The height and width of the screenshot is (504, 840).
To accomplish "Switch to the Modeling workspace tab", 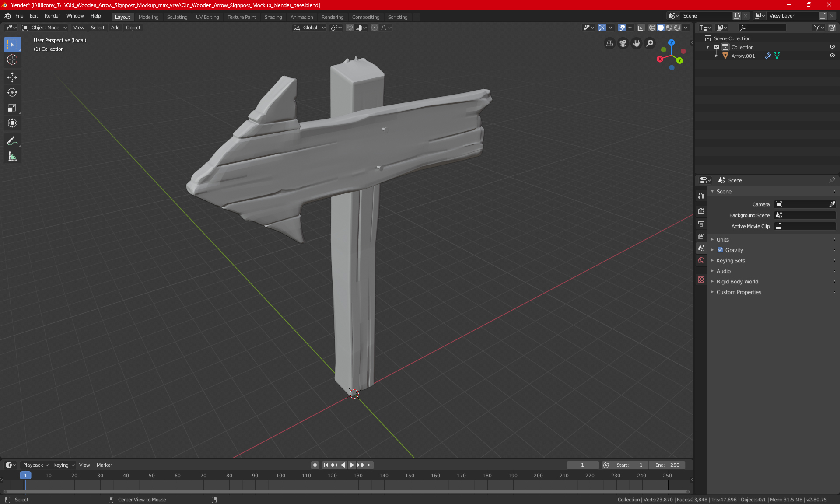I will (x=148, y=17).
